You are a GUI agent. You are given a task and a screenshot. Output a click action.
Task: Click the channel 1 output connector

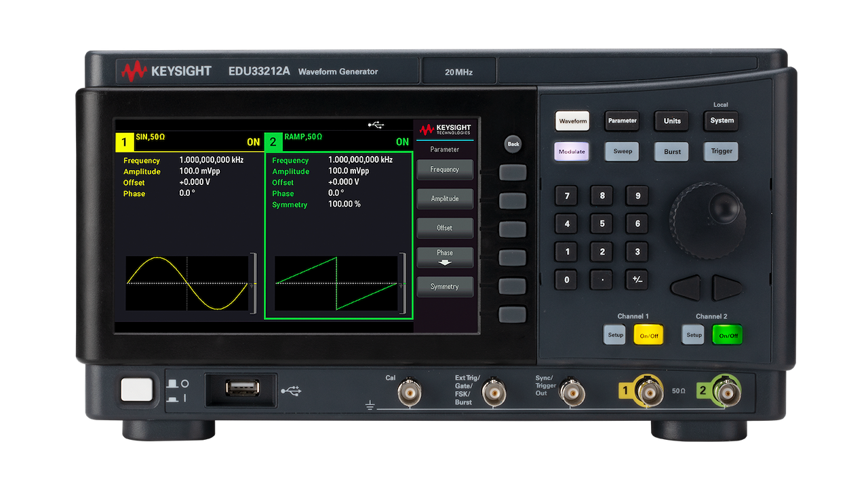point(649,391)
